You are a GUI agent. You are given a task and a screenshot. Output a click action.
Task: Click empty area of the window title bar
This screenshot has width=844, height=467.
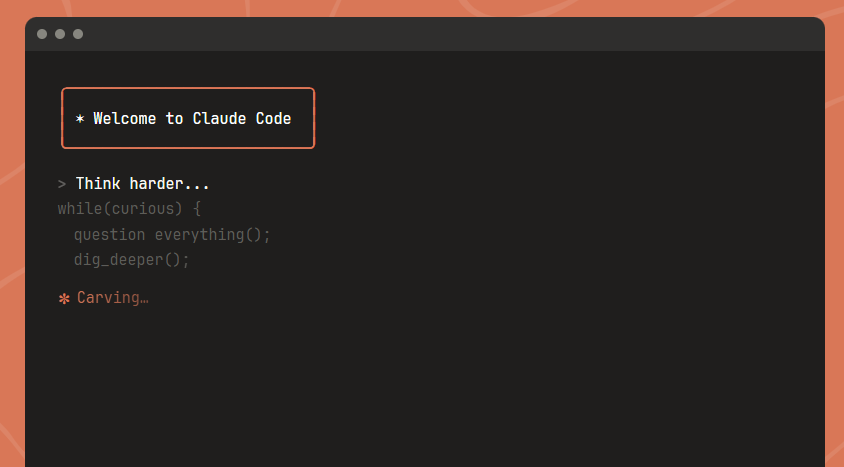tap(450, 34)
